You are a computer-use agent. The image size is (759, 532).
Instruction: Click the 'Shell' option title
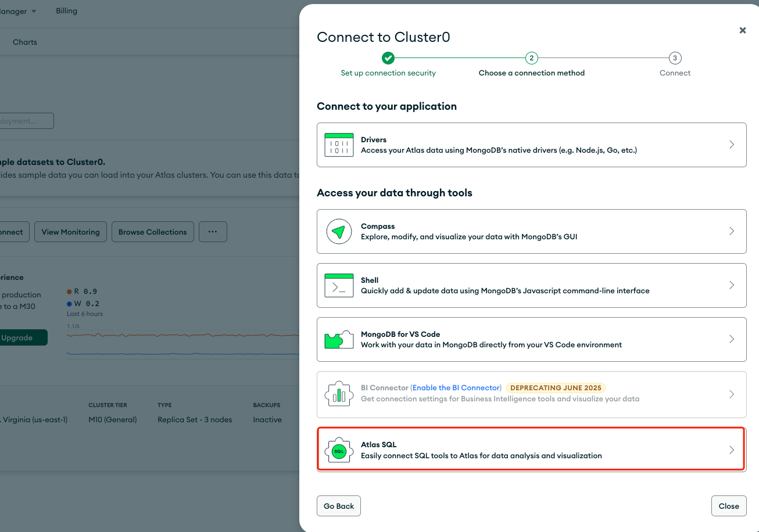(x=370, y=281)
